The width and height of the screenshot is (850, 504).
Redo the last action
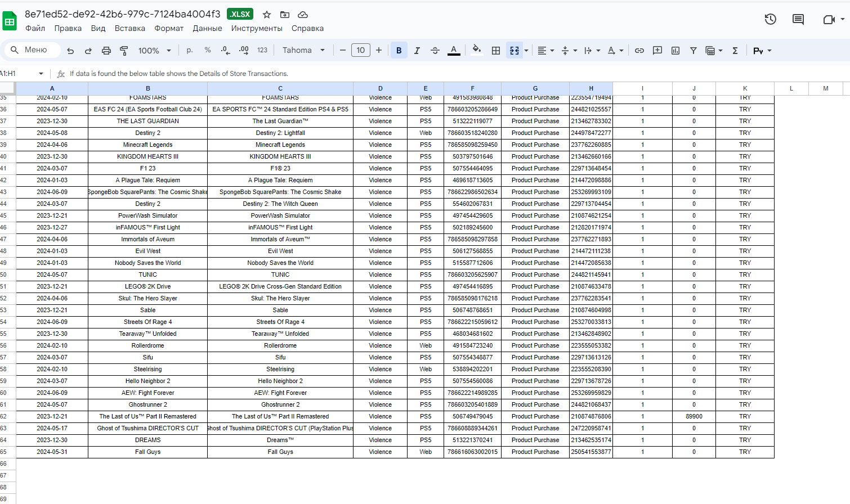[88, 51]
